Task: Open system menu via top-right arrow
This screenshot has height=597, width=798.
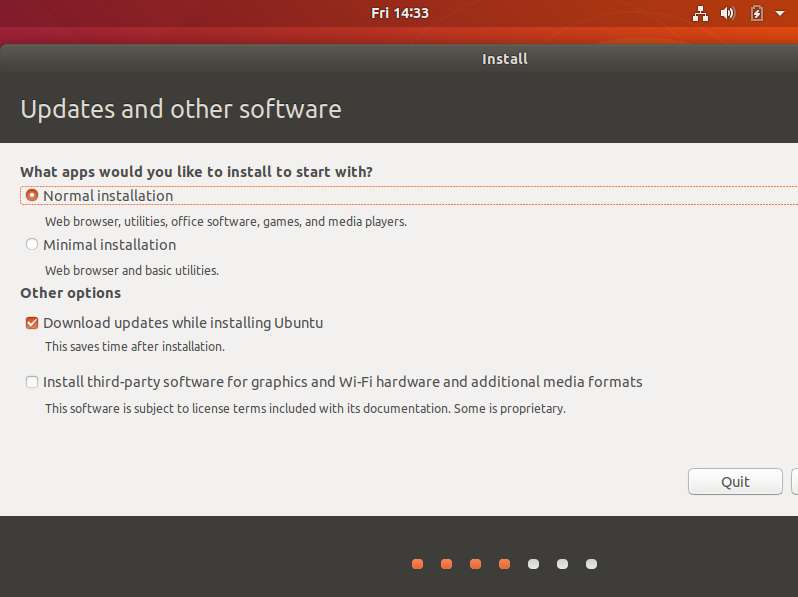Action: [x=780, y=14]
